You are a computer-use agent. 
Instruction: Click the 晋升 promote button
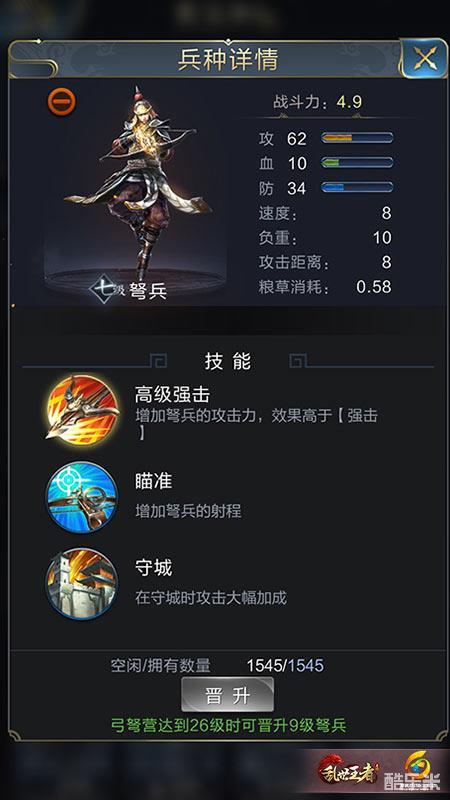(x=228, y=694)
